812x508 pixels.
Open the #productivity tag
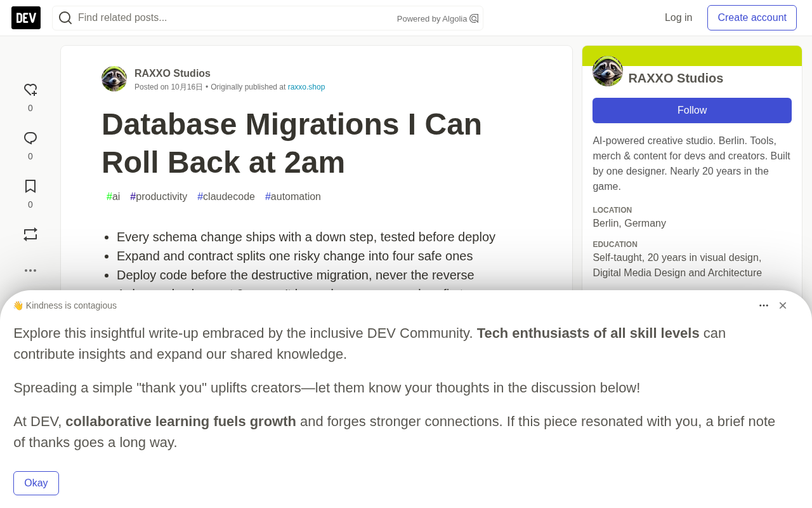(x=159, y=197)
